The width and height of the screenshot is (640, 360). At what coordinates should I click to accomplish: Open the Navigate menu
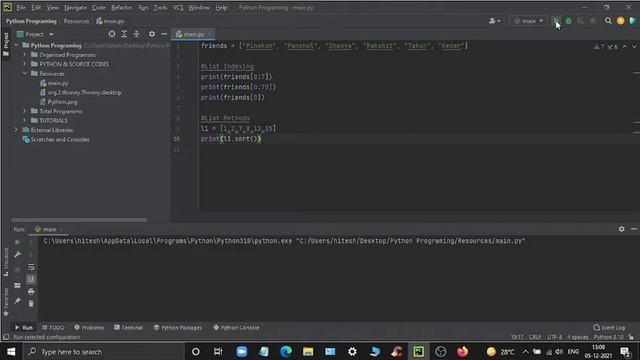(75, 7)
